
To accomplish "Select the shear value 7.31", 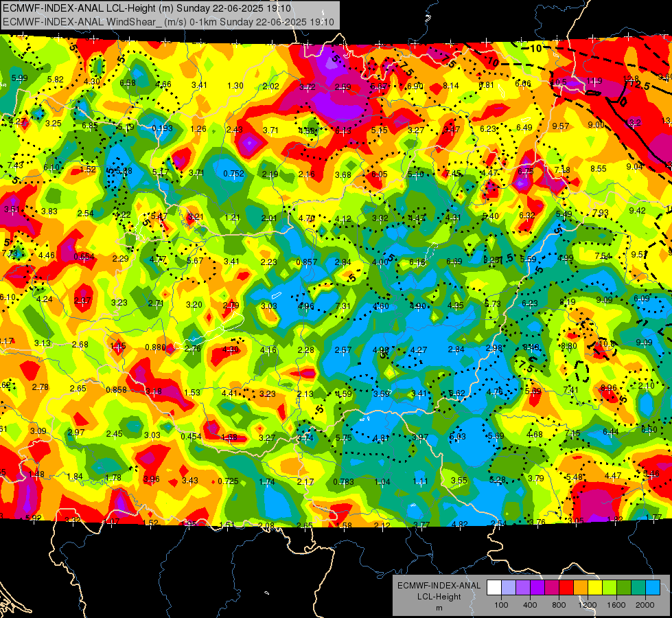I will pyautogui.click(x=343, y=306).
